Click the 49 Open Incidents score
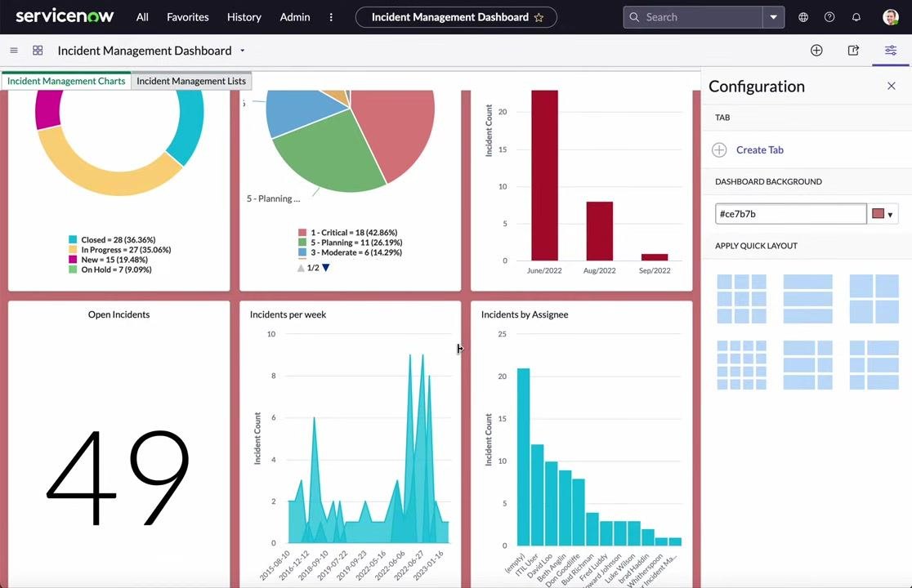The image size is (912, 588). click(x=118, y=478)
